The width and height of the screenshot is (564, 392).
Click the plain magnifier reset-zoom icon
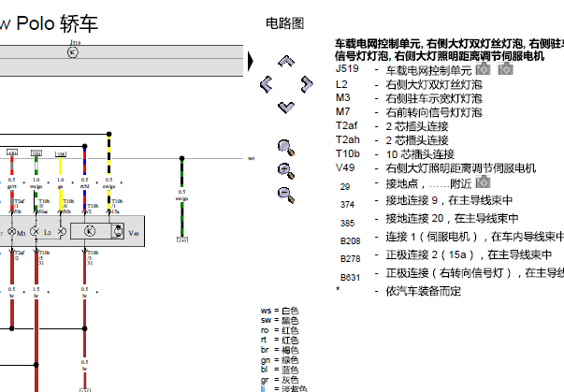(286, 148)
